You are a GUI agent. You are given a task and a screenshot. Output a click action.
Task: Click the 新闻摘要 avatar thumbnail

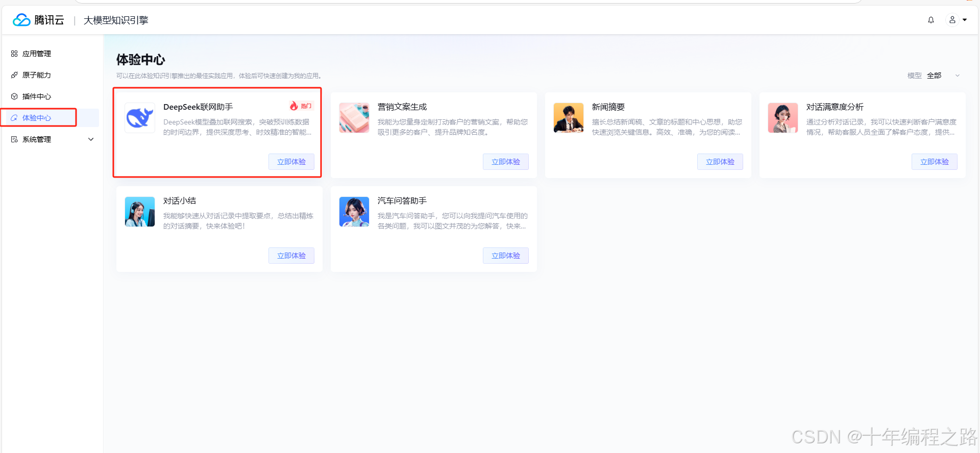pyautogui.click(x=569, y=118)
